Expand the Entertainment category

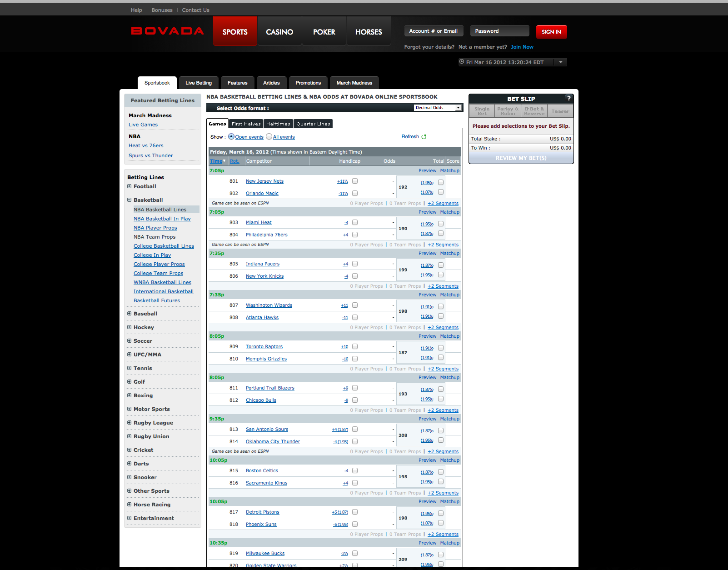pyautogui.click(x=130, y=518)
